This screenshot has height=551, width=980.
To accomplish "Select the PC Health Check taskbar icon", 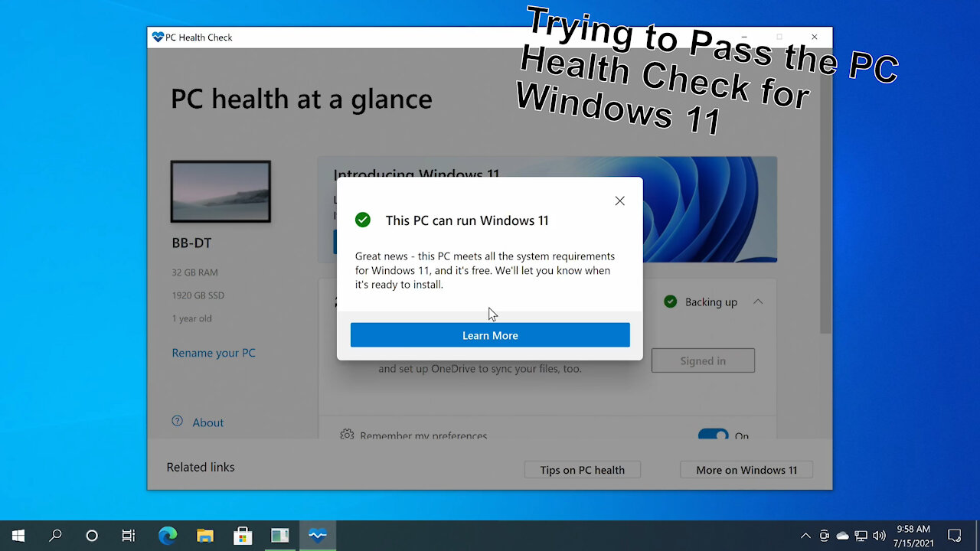I will (318, 536).
